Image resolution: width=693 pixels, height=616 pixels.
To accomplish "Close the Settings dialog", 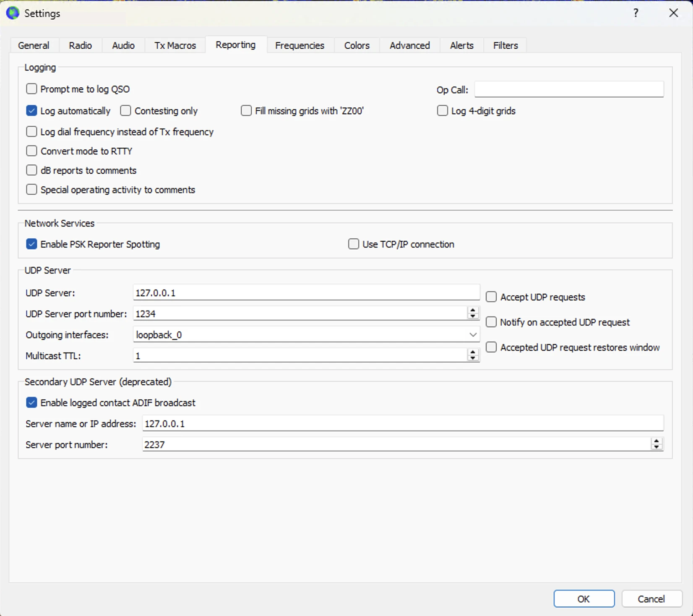I will 673,13.
